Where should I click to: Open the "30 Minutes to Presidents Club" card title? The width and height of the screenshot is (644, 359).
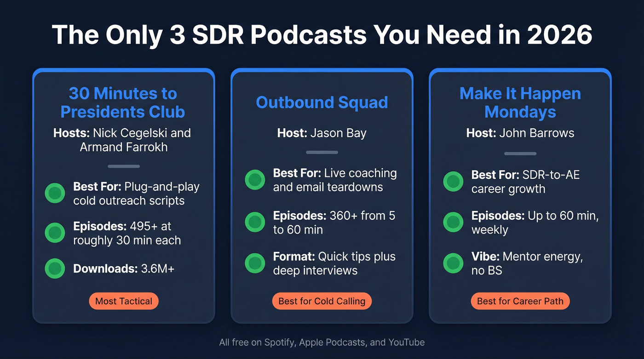(122, 103)
